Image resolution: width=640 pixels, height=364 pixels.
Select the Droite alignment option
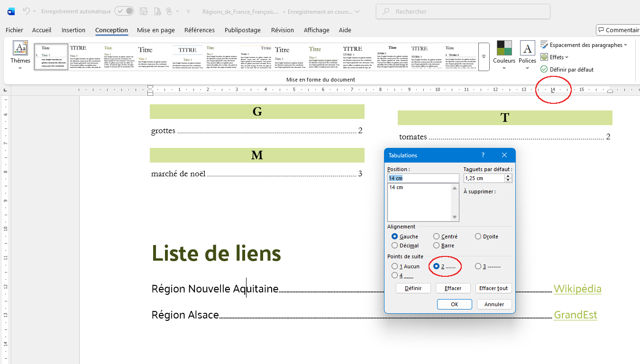478,237
